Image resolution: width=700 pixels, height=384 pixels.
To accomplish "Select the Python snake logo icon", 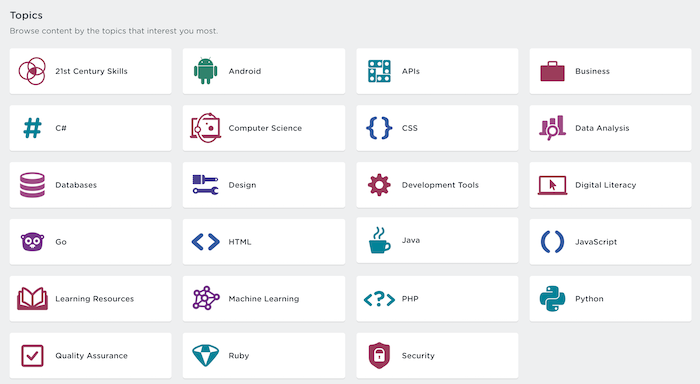I will pos(552,299).
